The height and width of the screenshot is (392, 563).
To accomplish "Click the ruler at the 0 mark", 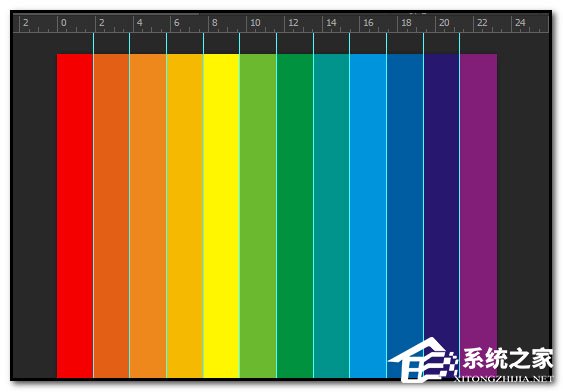I will [x=64, y=23].
